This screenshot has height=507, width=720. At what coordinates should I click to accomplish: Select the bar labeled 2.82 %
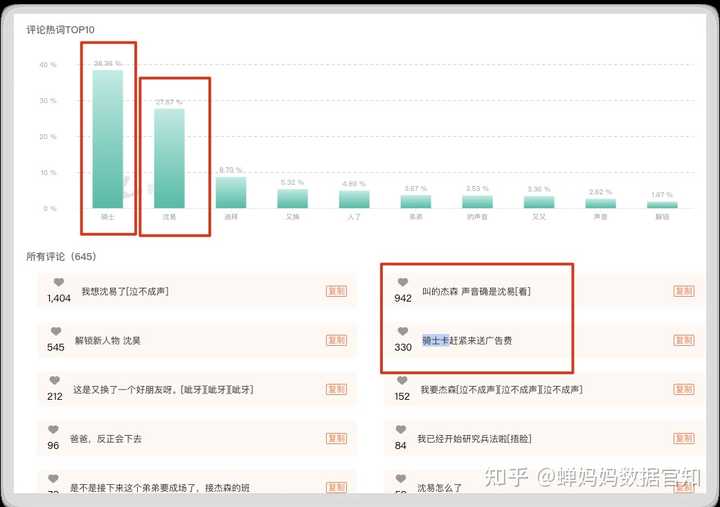pyautogui.click(x=601, y=203)
